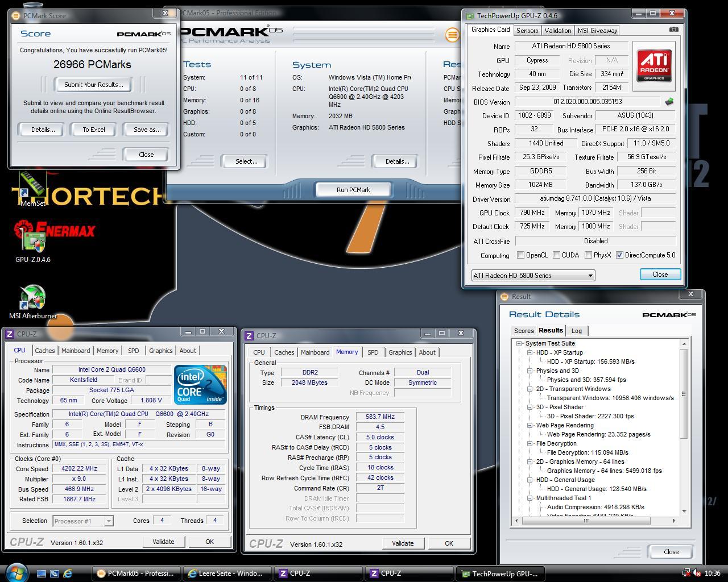Enable the CUDA checkbox
The height and width of the screenshot is (582, 728).
click(556, 255)
